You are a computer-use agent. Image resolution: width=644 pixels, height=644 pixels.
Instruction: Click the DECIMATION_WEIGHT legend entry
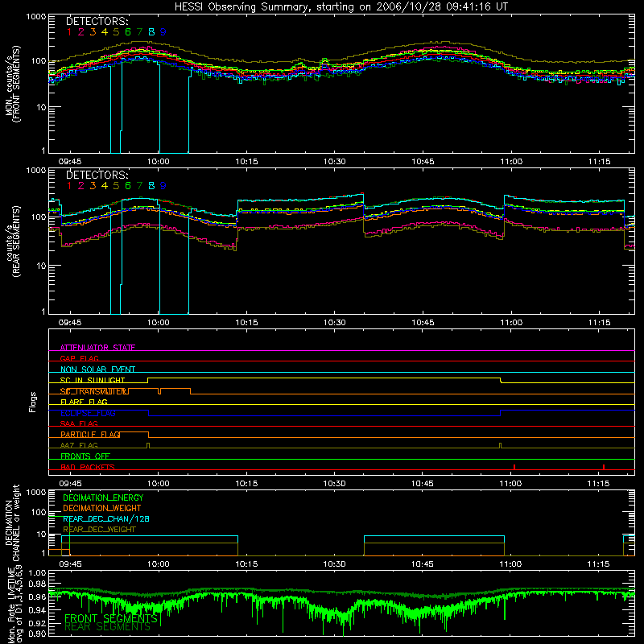tap(102, 508)
